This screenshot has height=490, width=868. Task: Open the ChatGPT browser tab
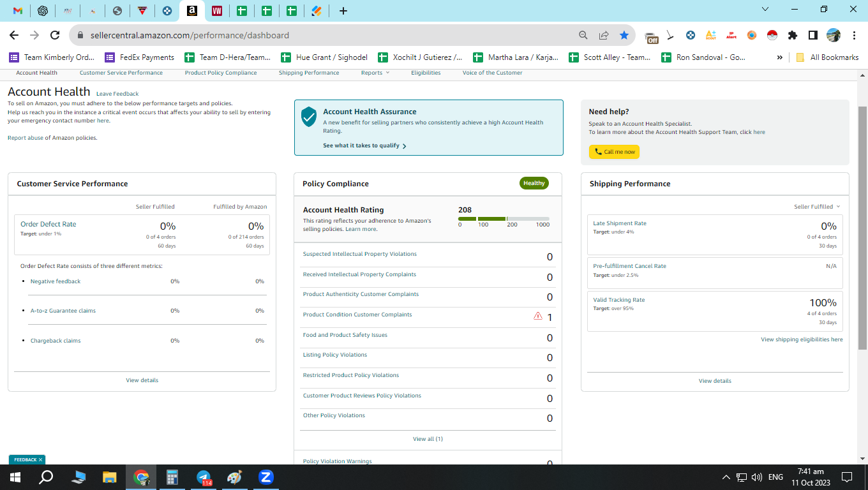pyautogui.click(x=43, y=11)
